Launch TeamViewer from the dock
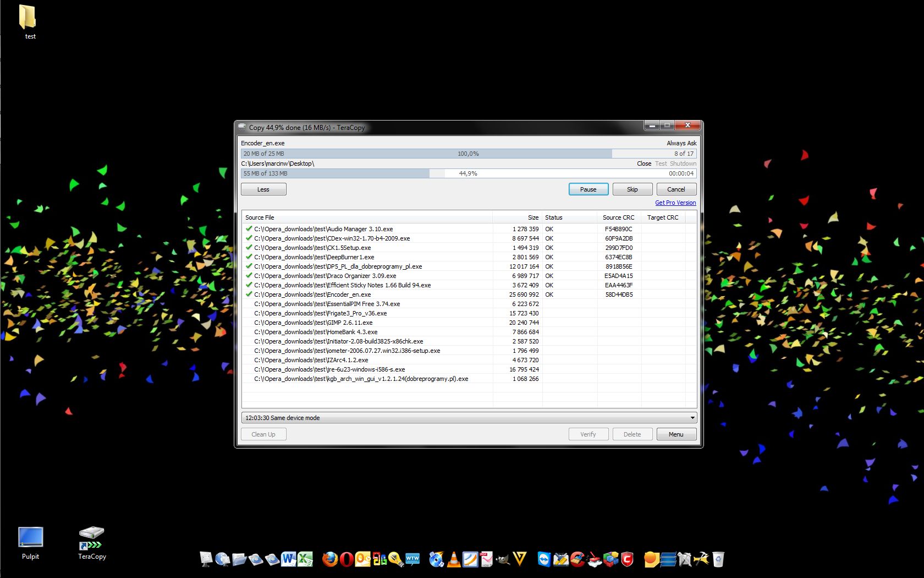Image resolution: width=924 pixels, height=578 pixels. click(544, 559)
